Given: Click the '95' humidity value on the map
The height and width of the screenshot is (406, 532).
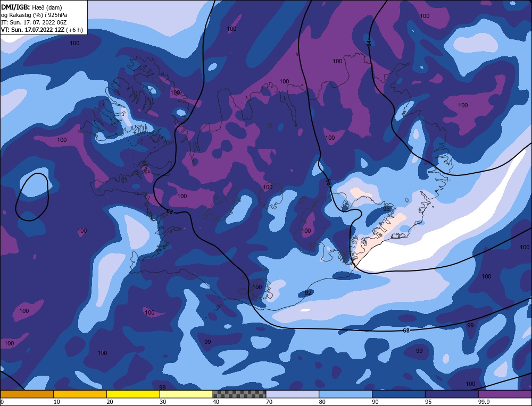Looking at the screenshot, I should click(386, 209).
